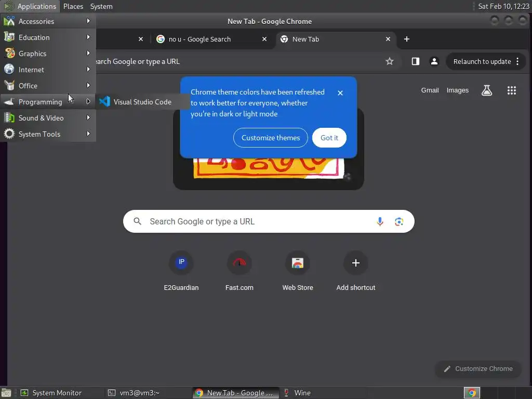
Task: Open Images link
Action: click(458, 90)
